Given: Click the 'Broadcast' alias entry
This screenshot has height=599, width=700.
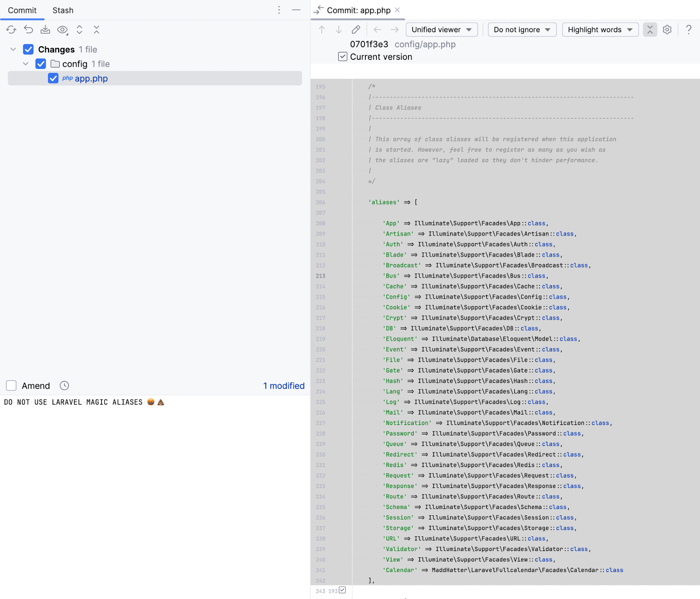Looking at the screenshot, I should (486, 265).
